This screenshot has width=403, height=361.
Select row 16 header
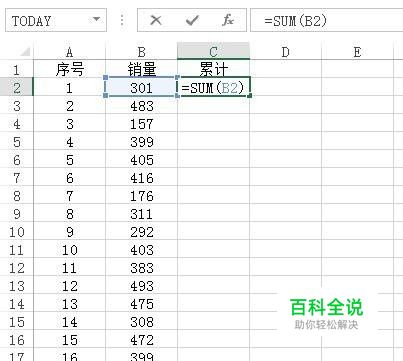pos(17,340)
